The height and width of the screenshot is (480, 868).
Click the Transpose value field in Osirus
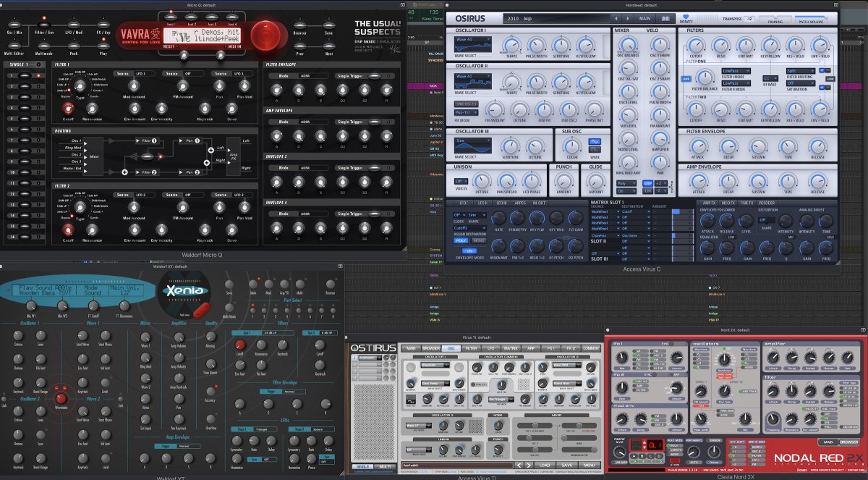[749, 19]
